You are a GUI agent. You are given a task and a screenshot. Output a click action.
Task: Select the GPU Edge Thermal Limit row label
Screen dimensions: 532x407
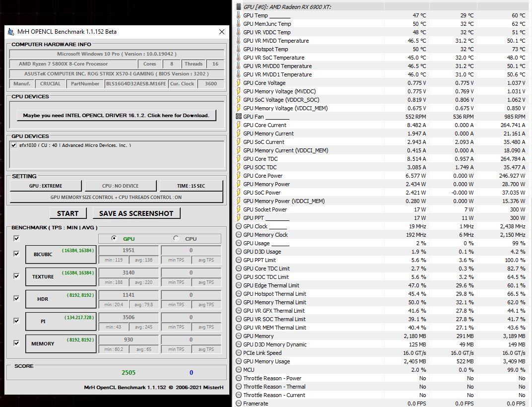coord(271,285)
